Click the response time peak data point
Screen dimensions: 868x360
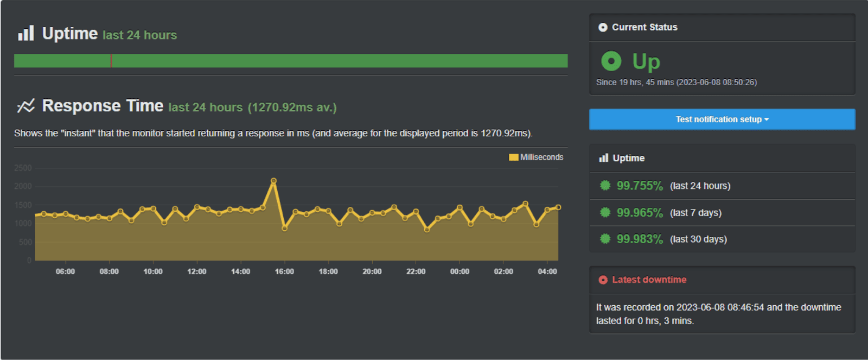[273, 181]
